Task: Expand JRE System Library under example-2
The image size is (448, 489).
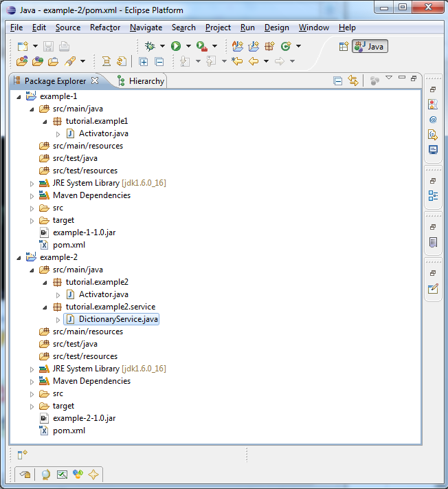Action: coord(32,369)
